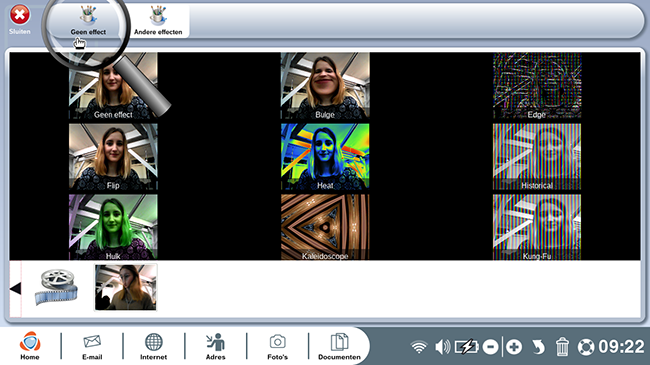The width and height of the screenshot is (650, 365).
Task: Launch Internet globe icon
Action: point(153,347)
